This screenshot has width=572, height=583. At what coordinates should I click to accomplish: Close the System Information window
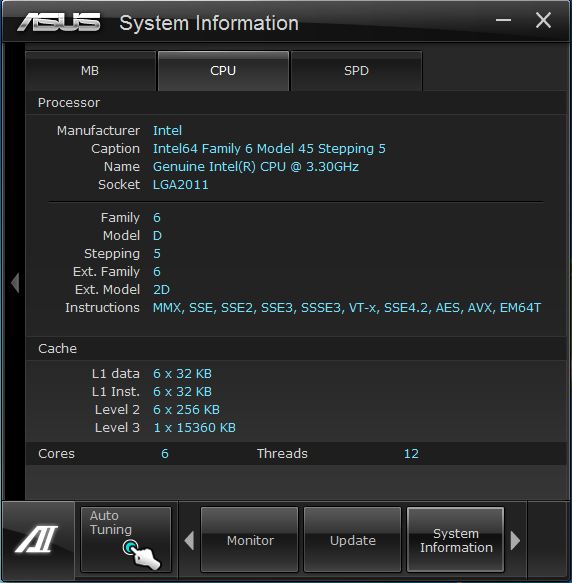click(x=543, y=20)
